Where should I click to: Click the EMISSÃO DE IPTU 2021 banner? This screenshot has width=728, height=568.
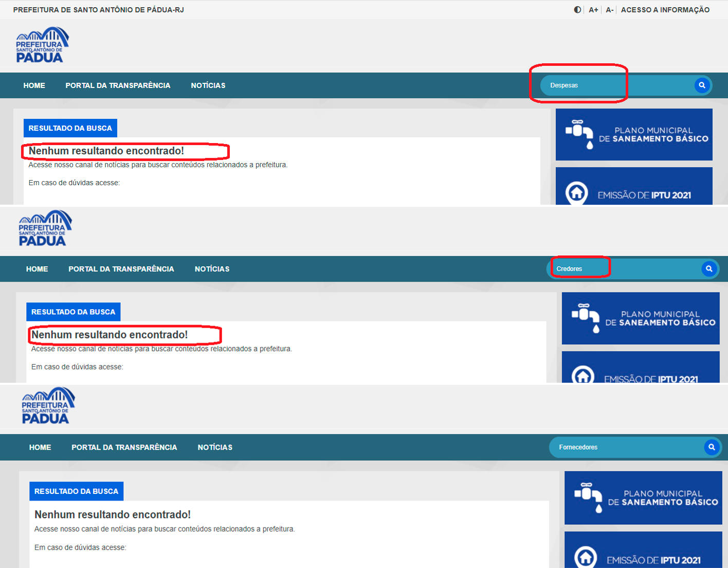point(633,194)
